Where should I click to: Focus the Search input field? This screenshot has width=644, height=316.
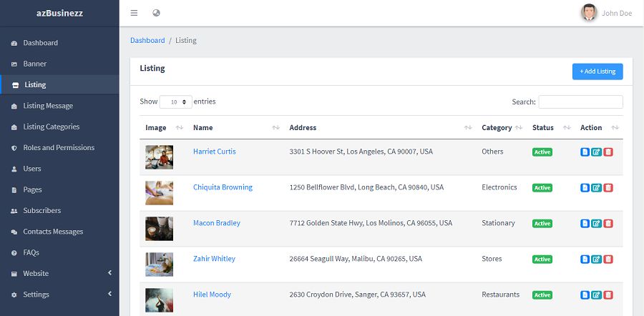click(580, 102)
